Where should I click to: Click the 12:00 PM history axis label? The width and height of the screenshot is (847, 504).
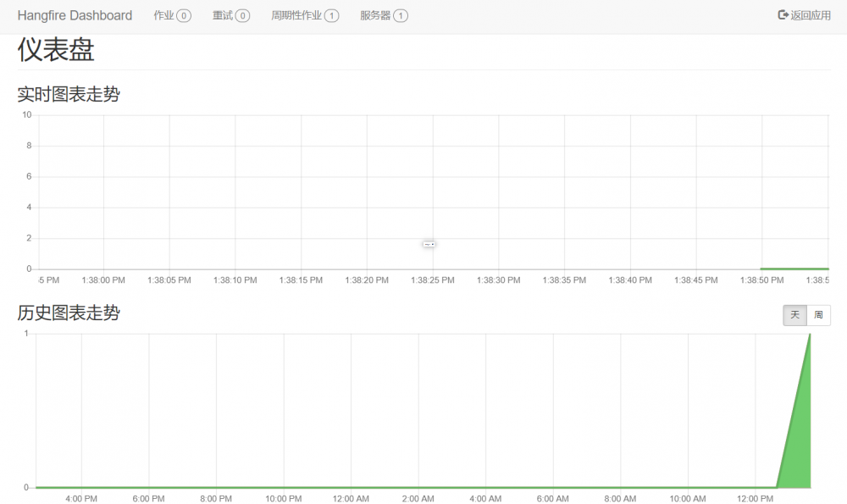[755, 499]
